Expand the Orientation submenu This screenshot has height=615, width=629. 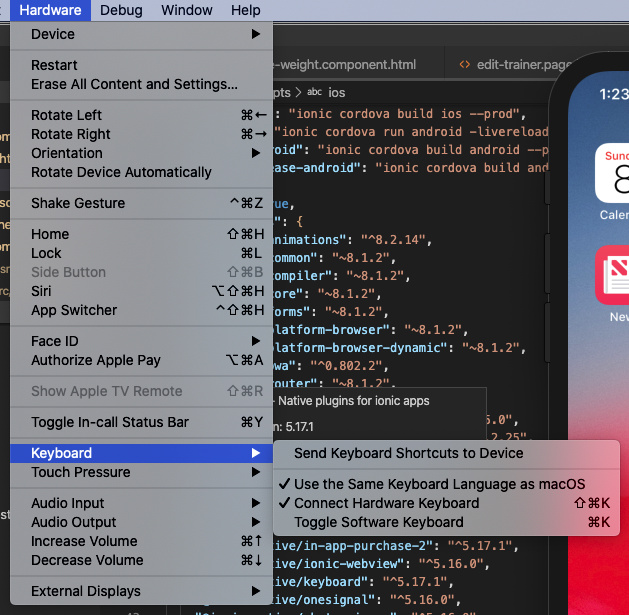coord(141,153)
